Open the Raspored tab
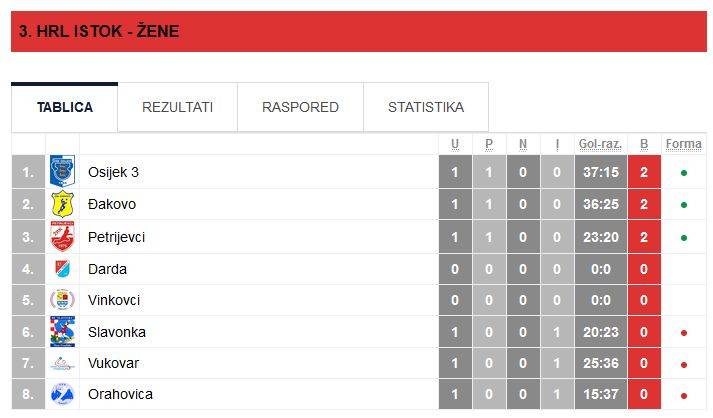 300,107
